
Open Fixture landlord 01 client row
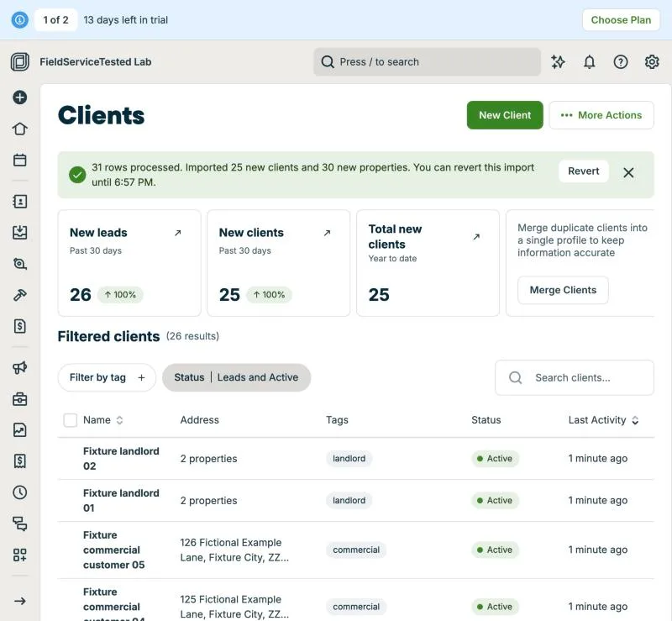coord(355,501)
